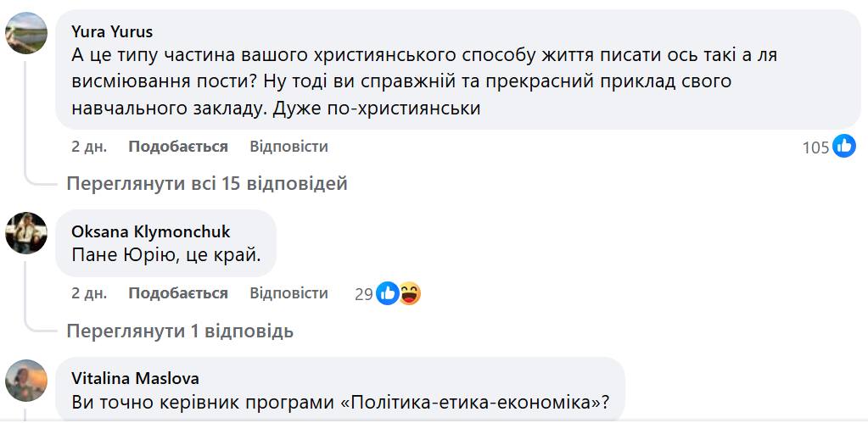Open Yura Yurus profile name link
Viewport: 868px width, 423px height.
(112, 31)
